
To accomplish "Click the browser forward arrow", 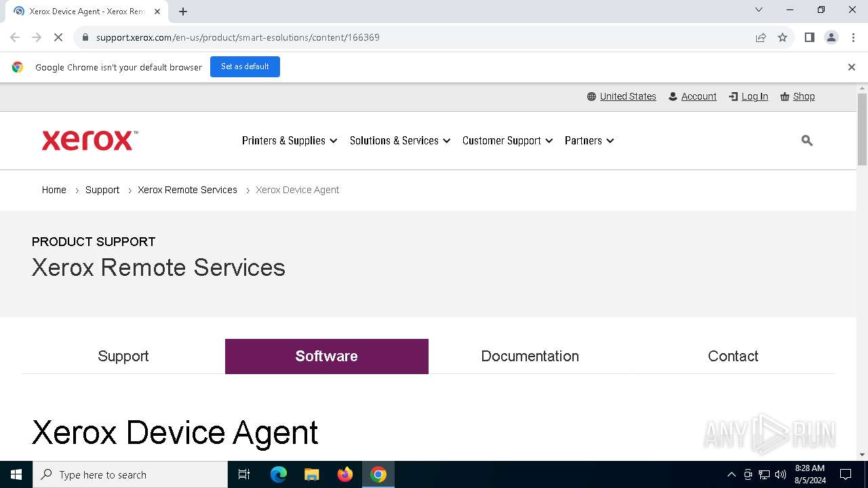I will click(x=37, y=37).
